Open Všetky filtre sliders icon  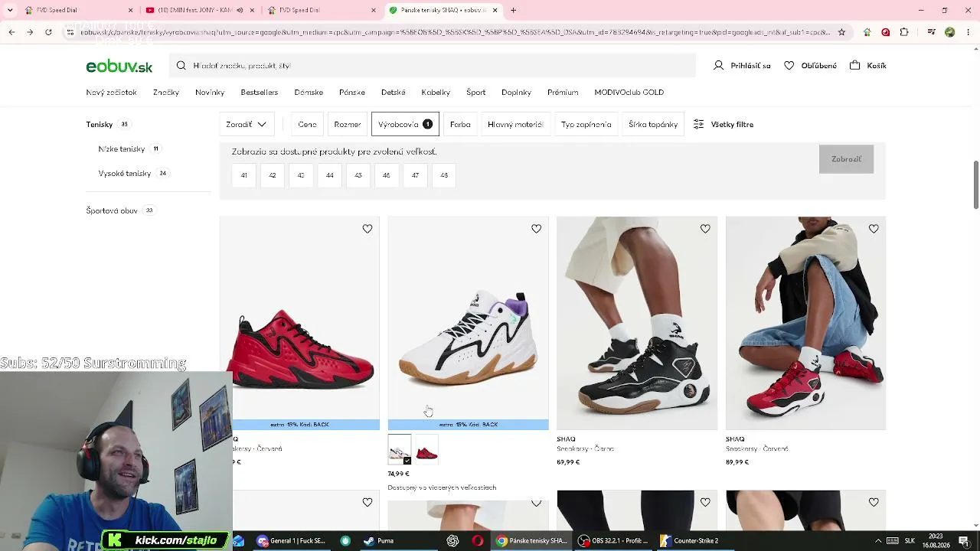coord(698,124)
